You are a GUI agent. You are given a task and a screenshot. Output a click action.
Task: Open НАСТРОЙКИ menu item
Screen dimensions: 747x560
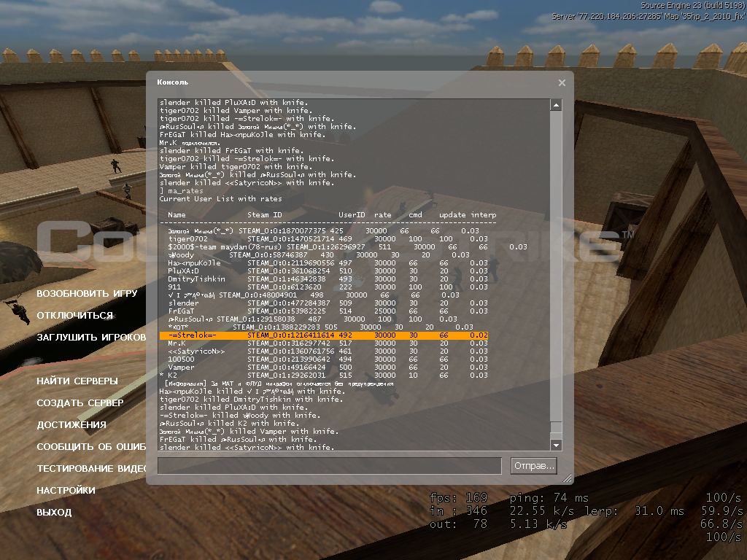click(x=66, y=491)
